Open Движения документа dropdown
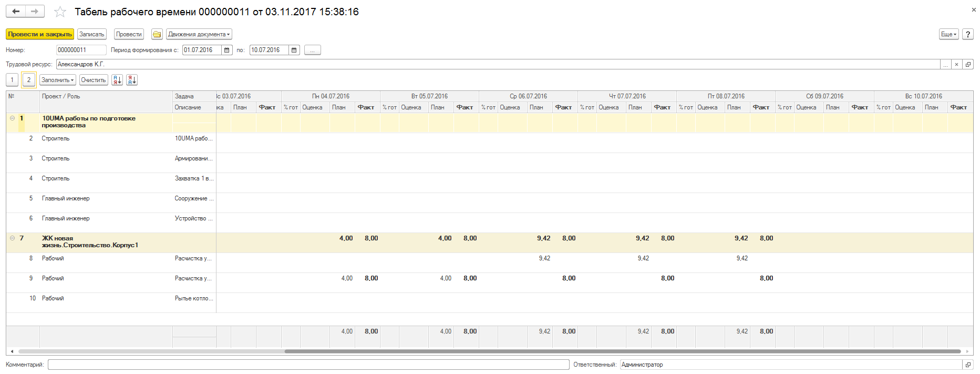This screenshot has width=980, height=374. pyautogui.click(x=199, y=34)
